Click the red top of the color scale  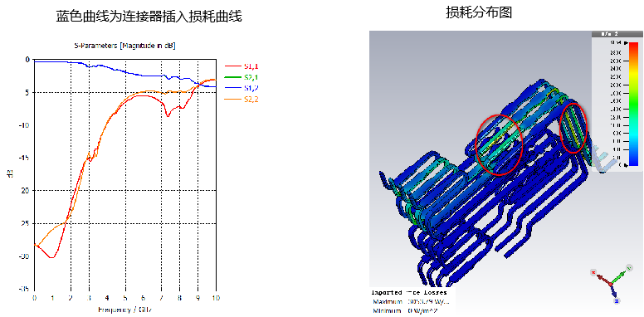click(633, 46)
